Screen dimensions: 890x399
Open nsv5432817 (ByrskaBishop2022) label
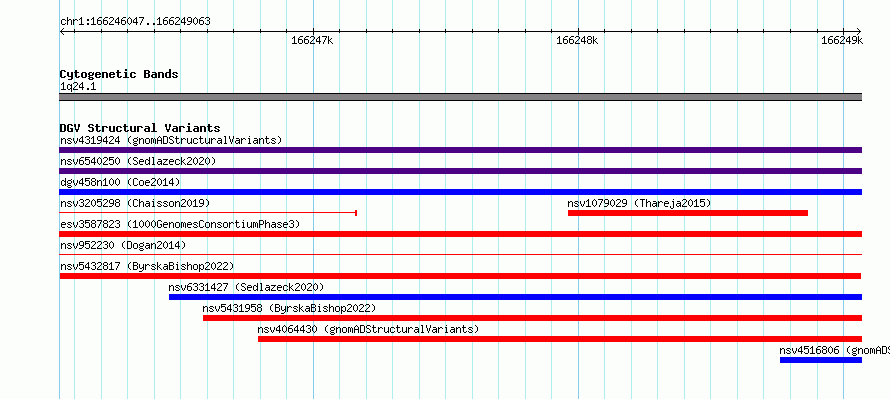(x=147, y=266)
